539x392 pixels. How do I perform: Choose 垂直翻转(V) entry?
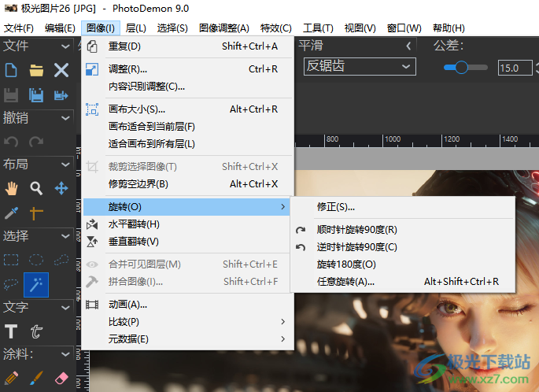coord(188,242)
